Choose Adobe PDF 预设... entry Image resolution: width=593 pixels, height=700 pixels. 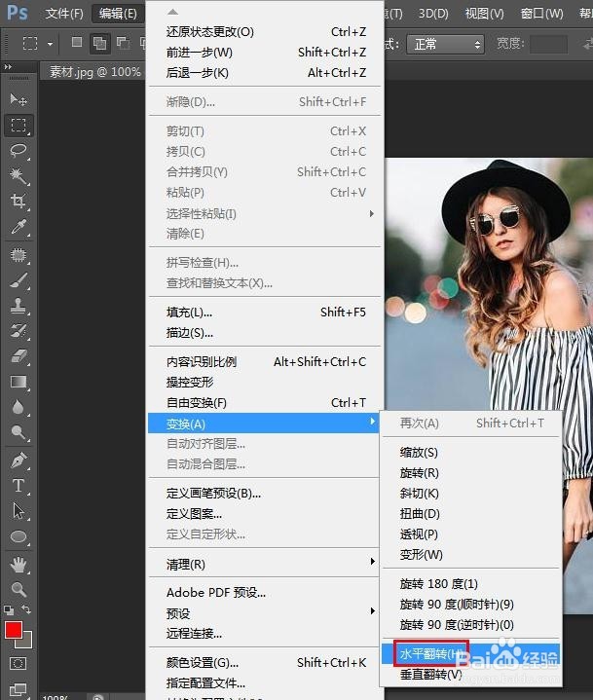point(264,593)
